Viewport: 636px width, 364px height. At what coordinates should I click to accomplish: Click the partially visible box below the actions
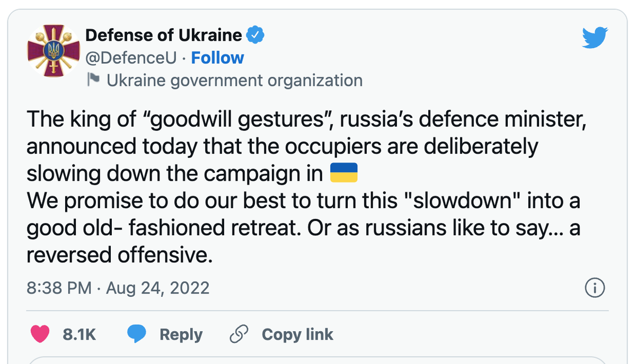point(318,360)
